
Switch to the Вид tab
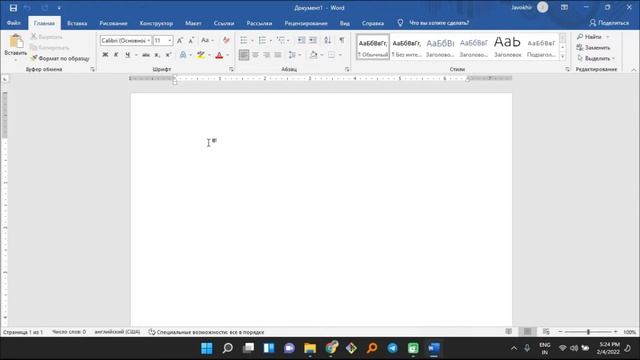[345, 23]
